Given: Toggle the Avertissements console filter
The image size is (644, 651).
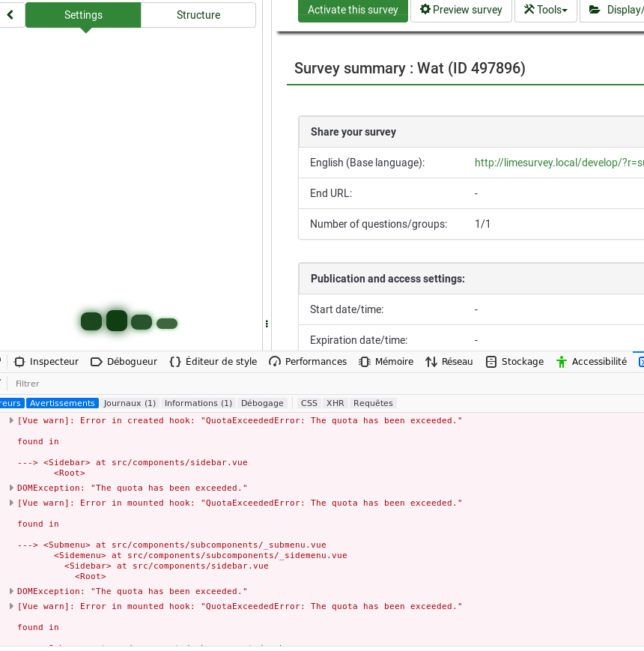Looking at the screenshot, I should [62, 403].
